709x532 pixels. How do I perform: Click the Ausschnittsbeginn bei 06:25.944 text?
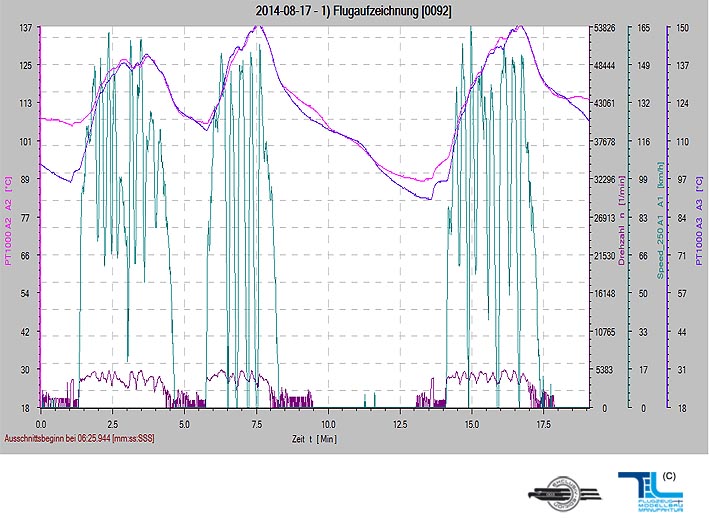point(80,438)
